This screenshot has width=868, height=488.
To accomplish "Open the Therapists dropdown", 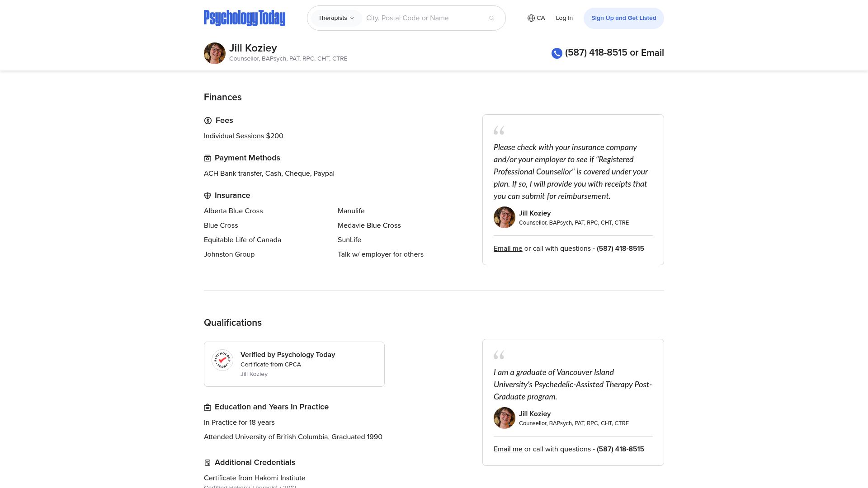I will [x=336, y=18].
